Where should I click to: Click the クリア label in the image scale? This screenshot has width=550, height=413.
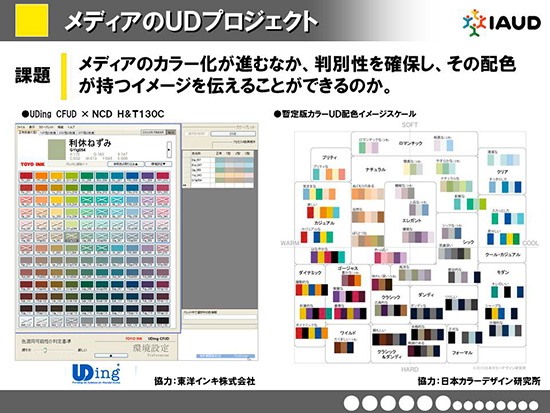[502, 172]
